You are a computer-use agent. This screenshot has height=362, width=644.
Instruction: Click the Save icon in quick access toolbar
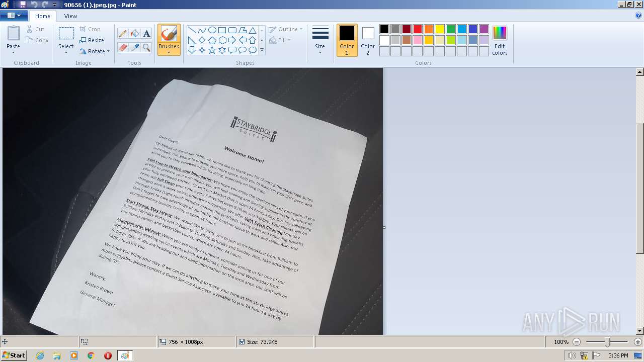click(x=23, y=5)
